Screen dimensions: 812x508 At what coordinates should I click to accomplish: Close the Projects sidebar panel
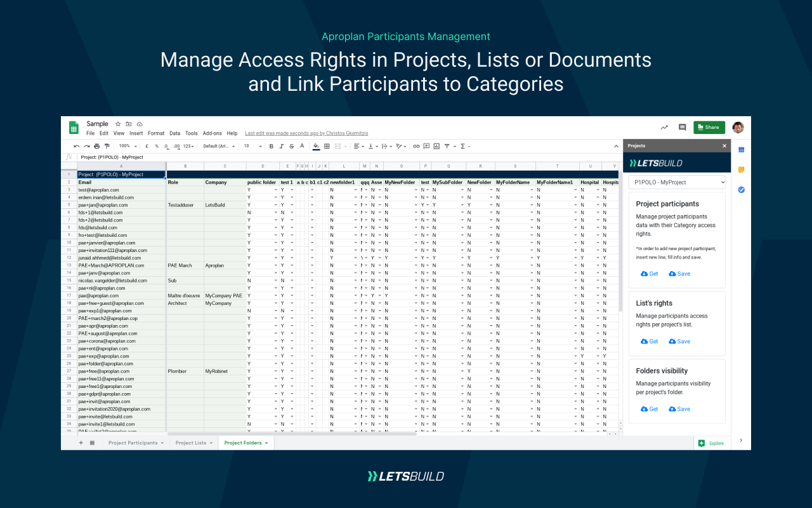[x=724, y=146]
